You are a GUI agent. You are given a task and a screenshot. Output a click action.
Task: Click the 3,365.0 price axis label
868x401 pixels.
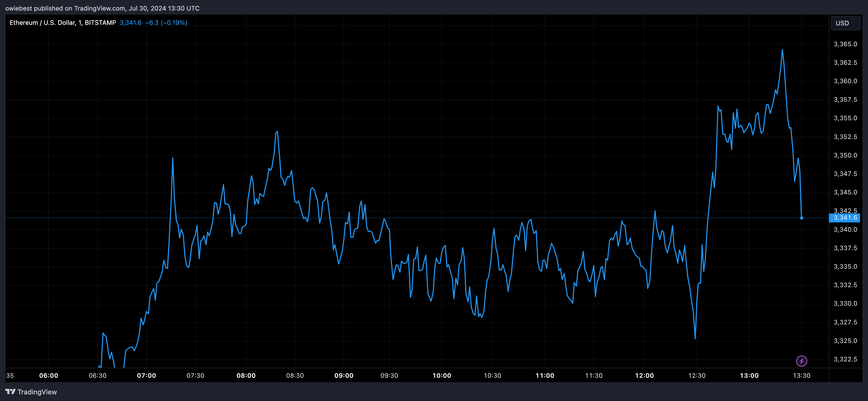pyautogui.click(x=845, y=44)
